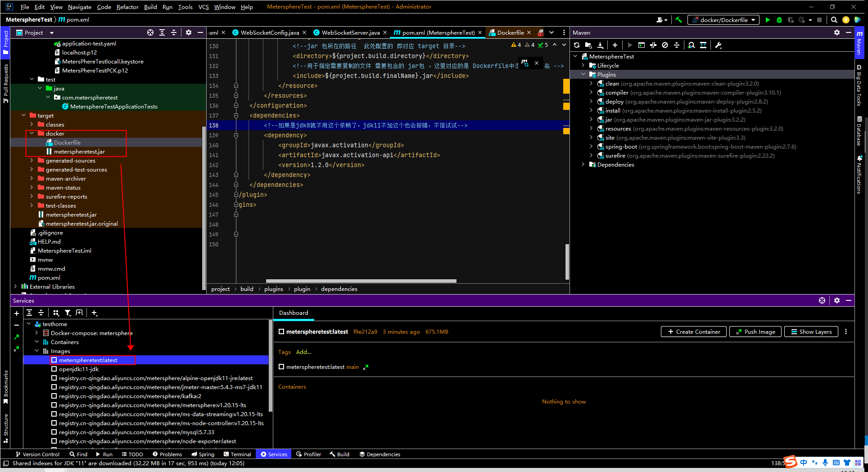Click the Services tree vertical scrollbar
Viewport: 868px width, 472px height.
click(270, 366)
